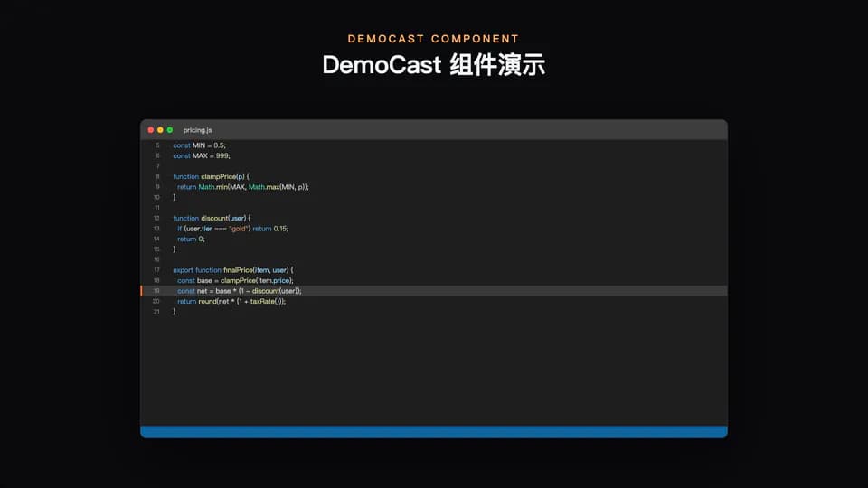Click 'function discount(user) {' line
The width and height of the screenshot is (868, 488).
[212, 218]
